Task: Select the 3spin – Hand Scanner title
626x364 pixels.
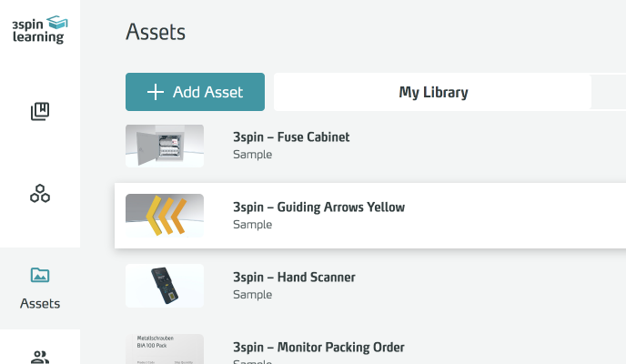Action: (x=294, y=278)
